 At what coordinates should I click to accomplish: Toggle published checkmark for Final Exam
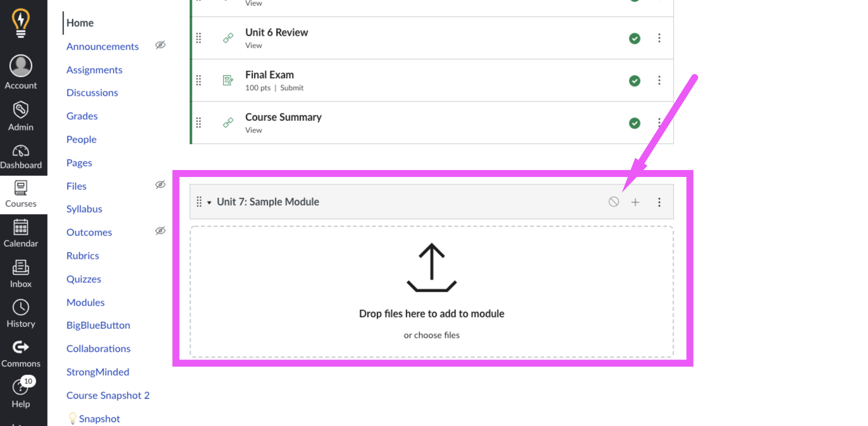click(x=634, y=81)
